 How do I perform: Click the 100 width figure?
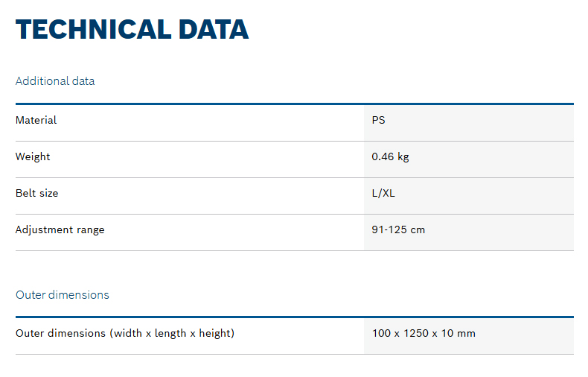tap(380, 333)
